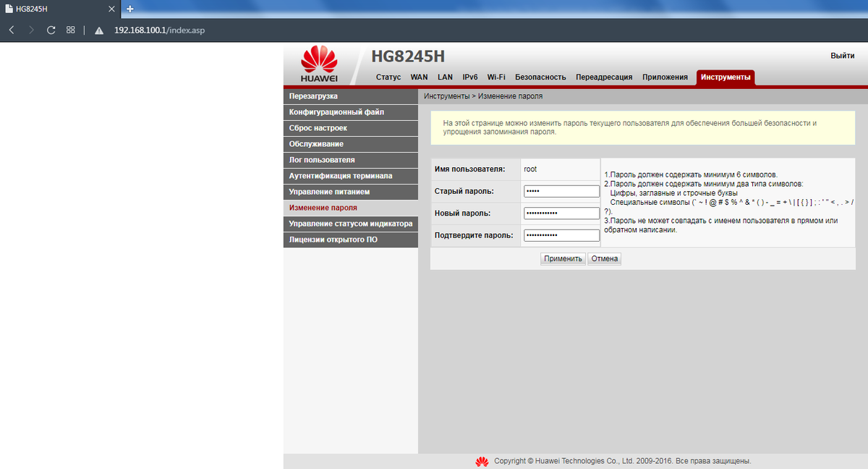
Task: Click the HG8245H model title
Action: pyautogui.click(x=408, y=56)
